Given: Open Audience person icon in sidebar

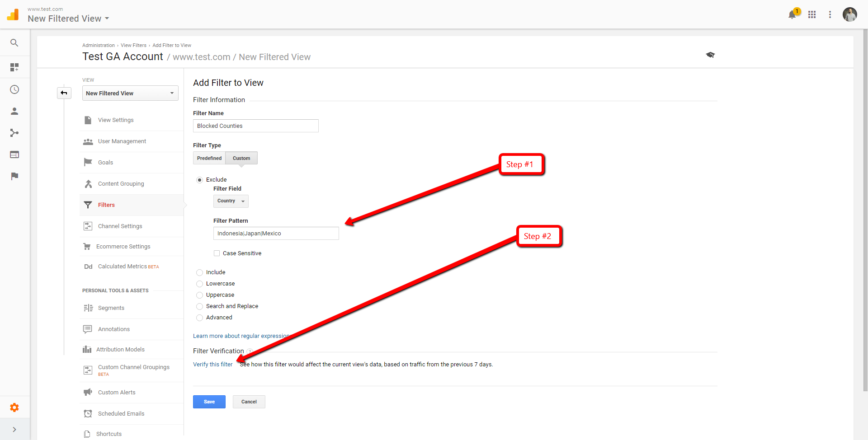Looking at the screenshot, I should tap(14, 111).
